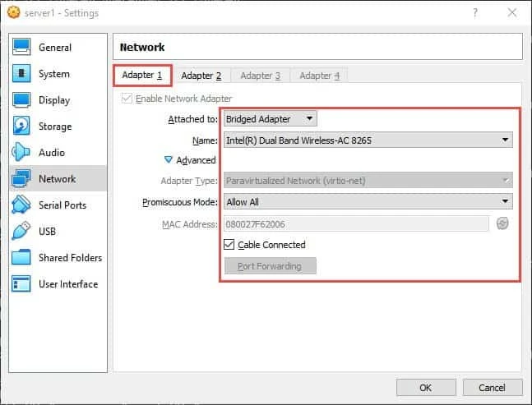The width and height of the screenshot is (532, 405).
Task: Select the User Interface label in sidebar
Action: [68, 284]
